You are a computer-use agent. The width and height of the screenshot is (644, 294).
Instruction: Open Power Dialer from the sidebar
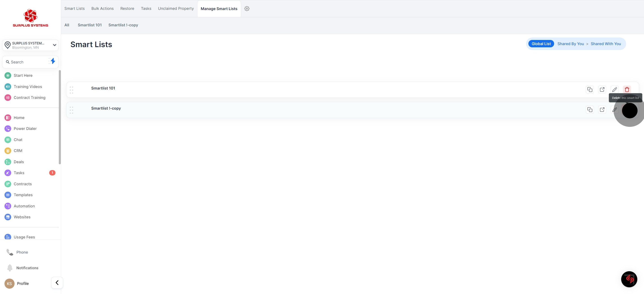point(25,129)
